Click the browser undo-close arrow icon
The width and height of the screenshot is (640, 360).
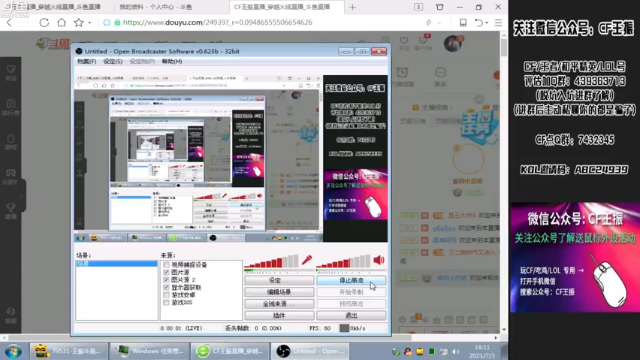pos(479,22)
